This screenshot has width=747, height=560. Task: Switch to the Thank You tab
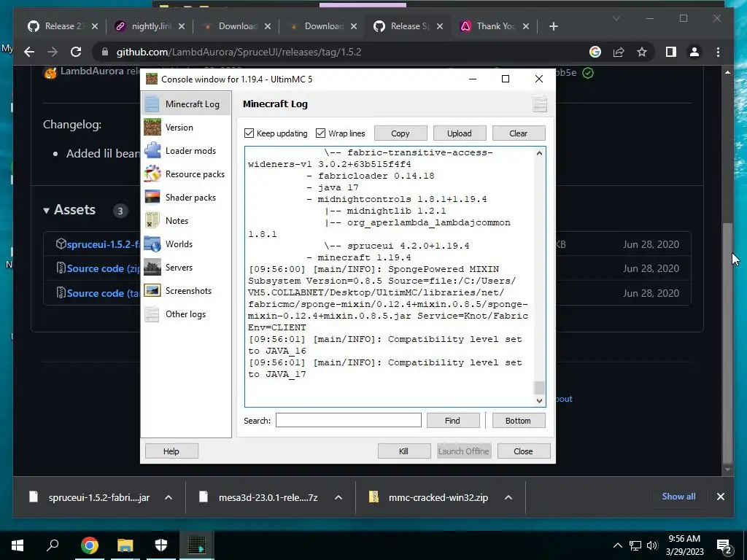(495, 26)
